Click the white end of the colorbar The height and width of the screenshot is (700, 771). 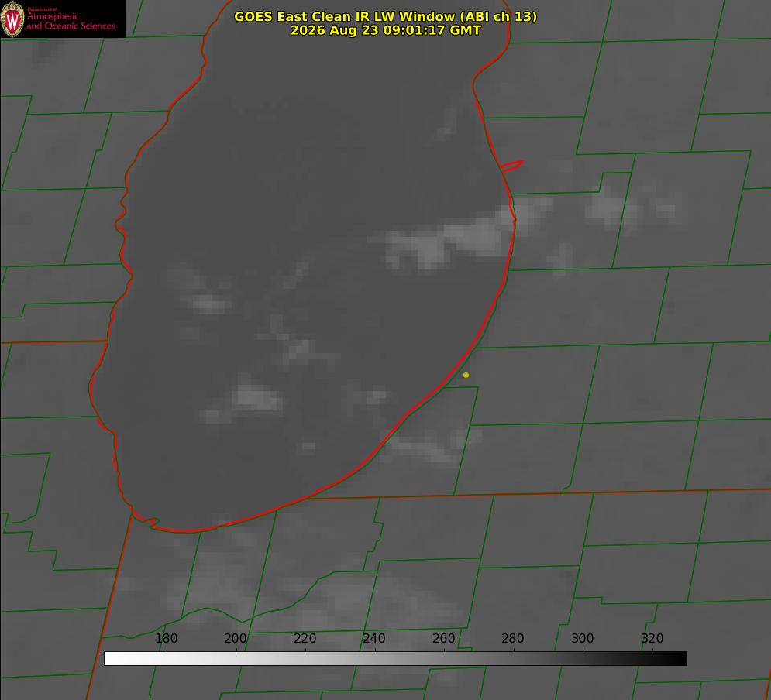(112, 658)
